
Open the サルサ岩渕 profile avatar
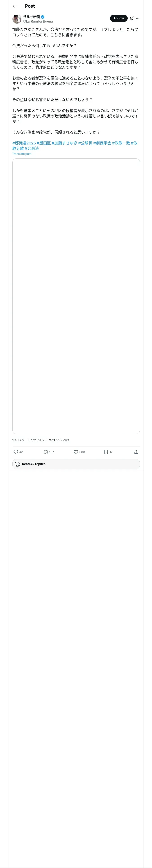pos(17,19)
